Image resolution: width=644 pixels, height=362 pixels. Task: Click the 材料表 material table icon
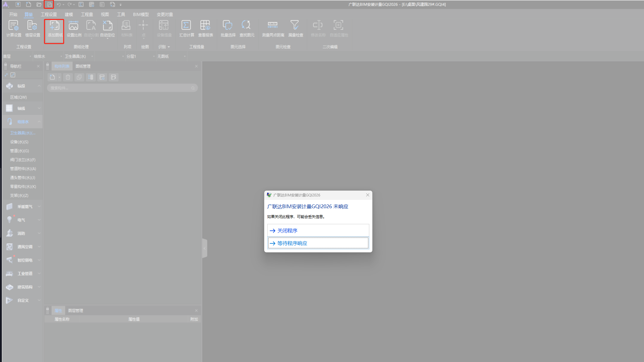coord(126,28)
